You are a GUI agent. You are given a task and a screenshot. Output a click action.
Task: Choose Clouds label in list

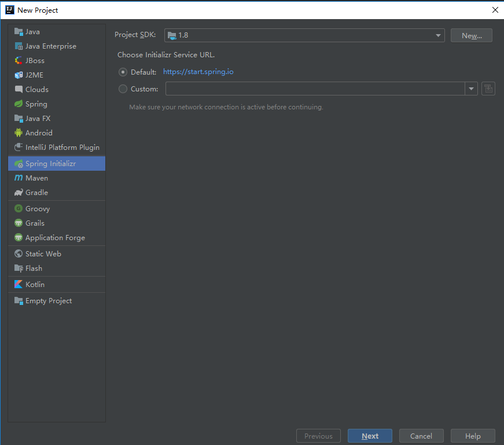tap(37, 89)
